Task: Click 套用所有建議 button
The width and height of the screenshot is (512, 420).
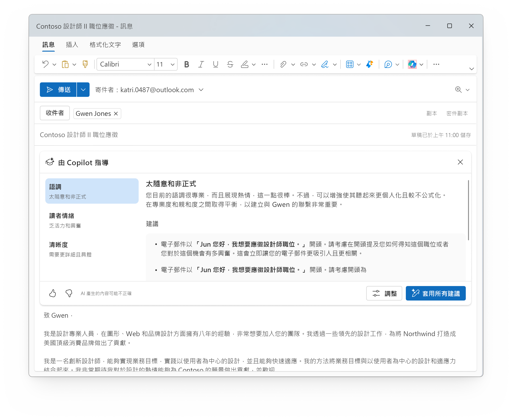Action: [435, 293]
